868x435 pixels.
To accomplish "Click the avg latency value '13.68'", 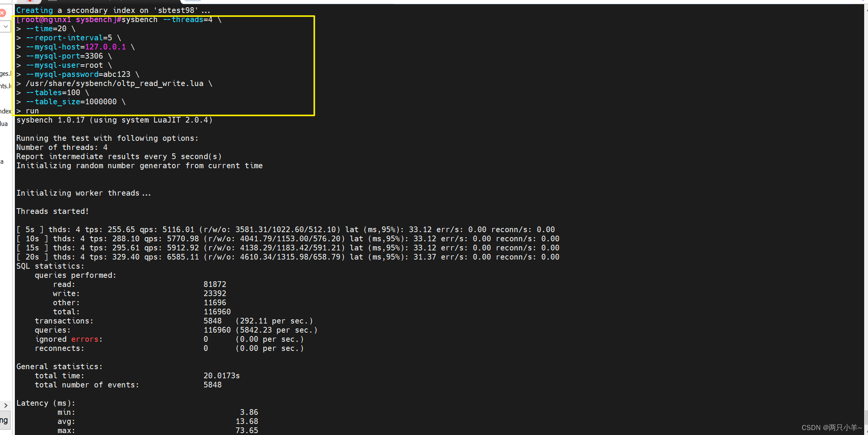I will (x=247, y=421).
